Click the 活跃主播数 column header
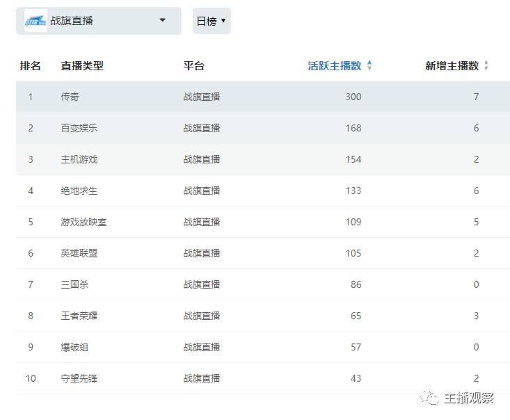 pyautogui.click(x=335, y=66)
